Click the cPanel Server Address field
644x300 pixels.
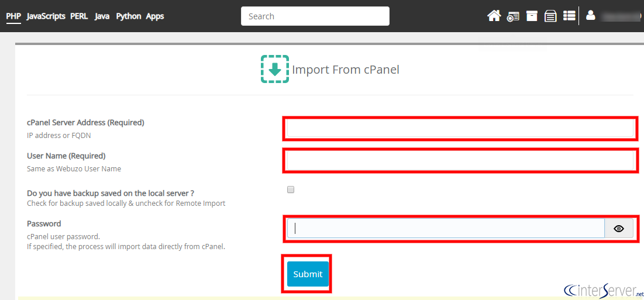(x=460, y=129)
